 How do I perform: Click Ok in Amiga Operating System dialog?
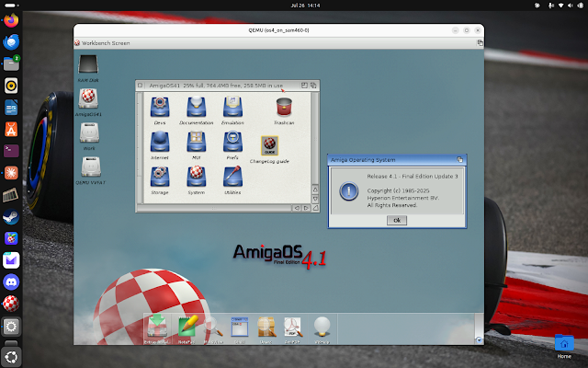(x=397, y=221)
